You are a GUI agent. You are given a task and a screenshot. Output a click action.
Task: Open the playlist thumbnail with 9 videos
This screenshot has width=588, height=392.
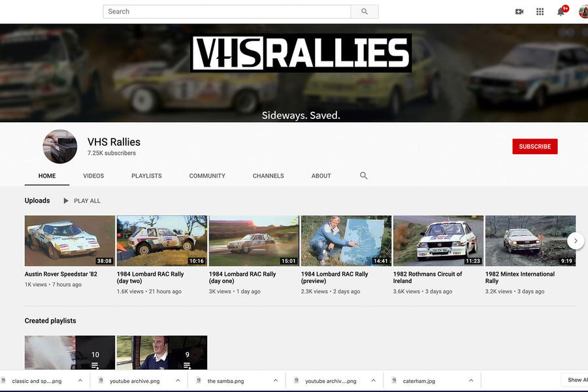coord(162,353)
